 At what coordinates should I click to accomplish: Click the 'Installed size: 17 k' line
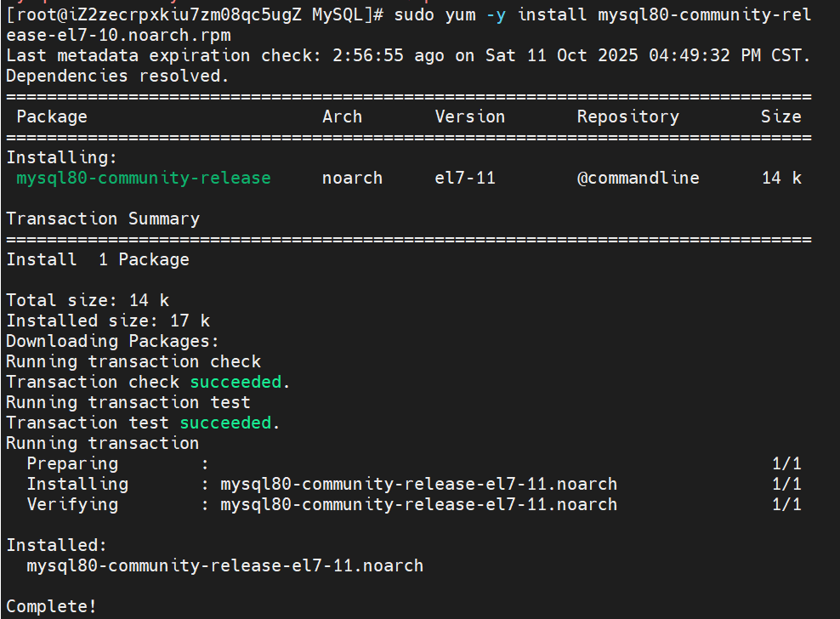tap(108, 321)
